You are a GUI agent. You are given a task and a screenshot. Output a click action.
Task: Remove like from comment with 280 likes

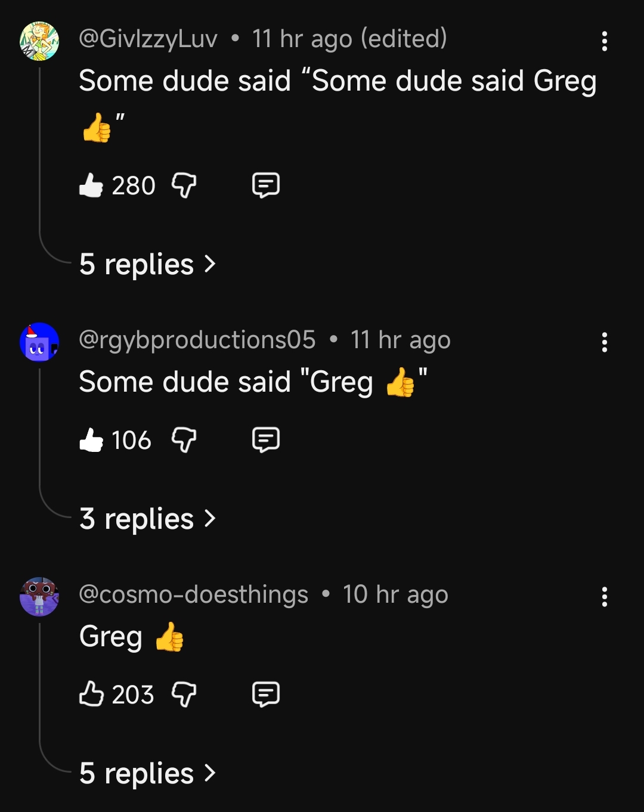click(x=91, y=185)
